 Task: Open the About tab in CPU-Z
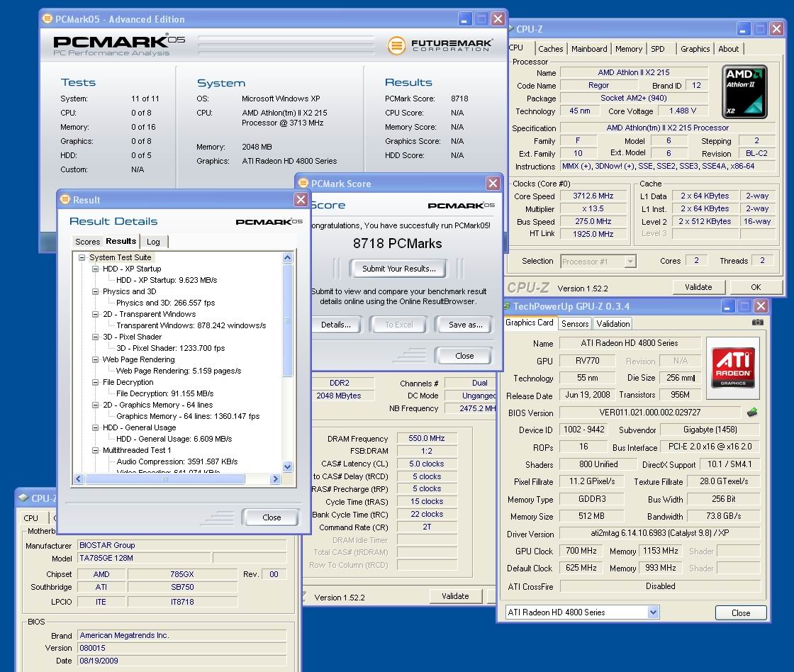coord(728,49)
